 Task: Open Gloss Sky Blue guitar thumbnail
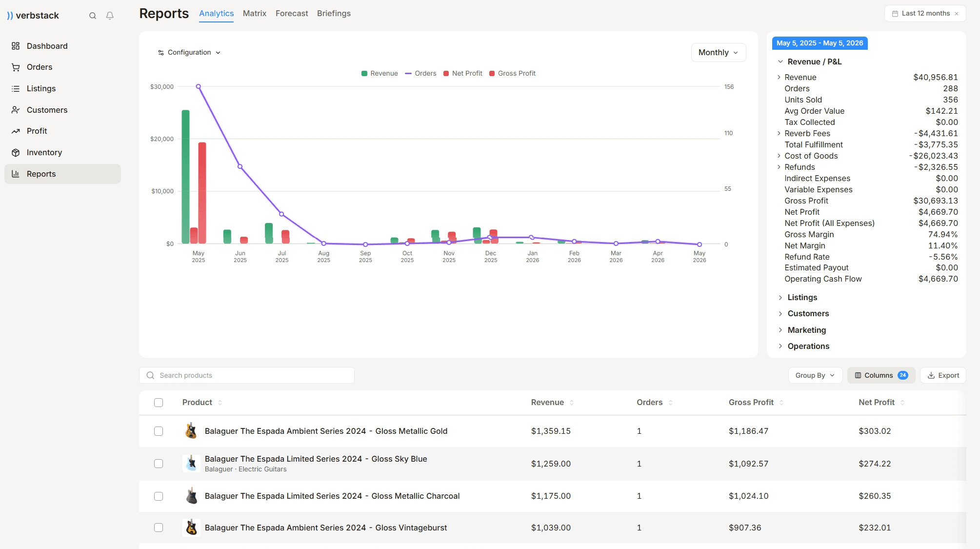pyautogui.click(x=191, y=464)
